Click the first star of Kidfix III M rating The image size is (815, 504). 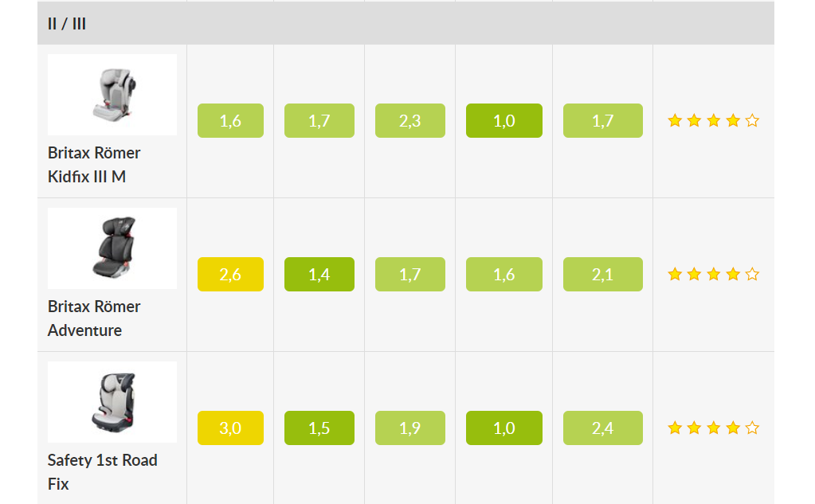(x=675, y=120)
